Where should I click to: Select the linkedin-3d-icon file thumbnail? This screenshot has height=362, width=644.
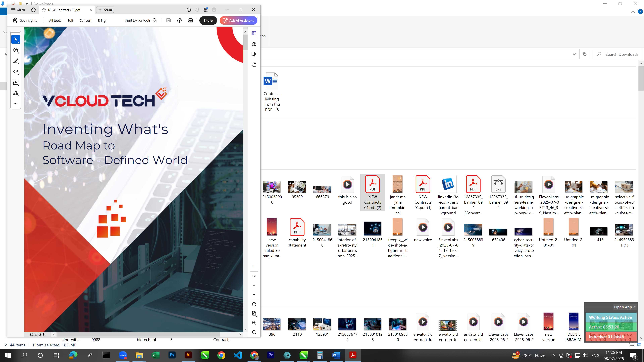click(x=448, y=184)
